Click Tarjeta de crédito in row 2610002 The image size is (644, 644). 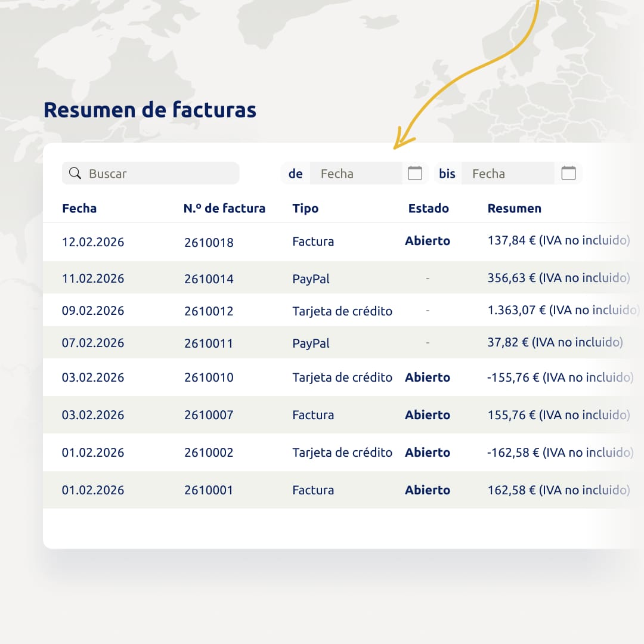(x=342, y=452)
